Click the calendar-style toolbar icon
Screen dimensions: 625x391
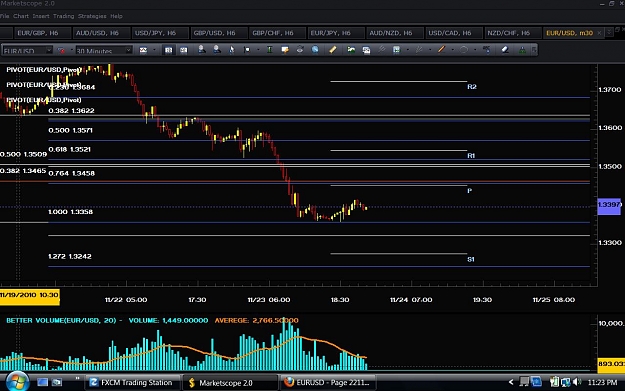[396, 50]
